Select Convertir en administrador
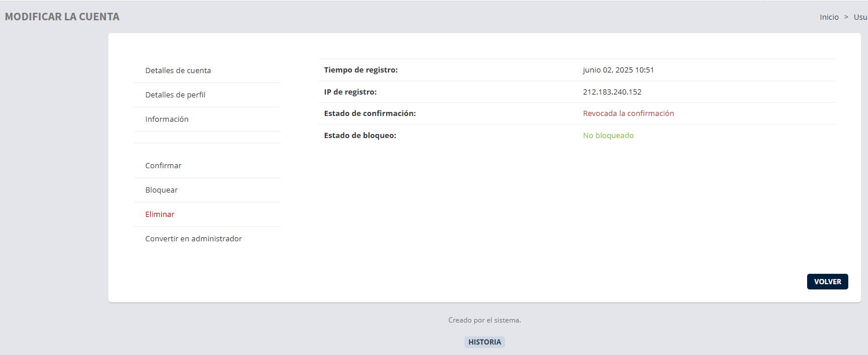The width and height of the screenshot is (868, 355). [194, 239]
